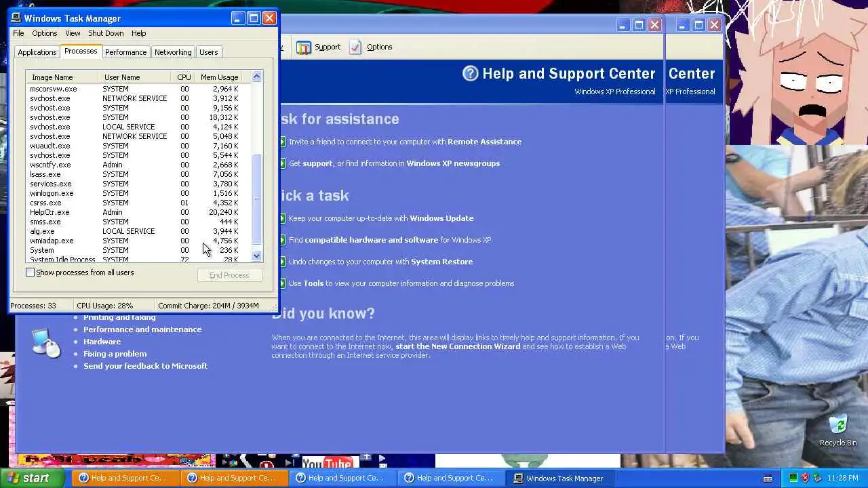This screenshot has width=868, height=488.
Task: Select the winlogon.exe process row
Action: point(139,193)
